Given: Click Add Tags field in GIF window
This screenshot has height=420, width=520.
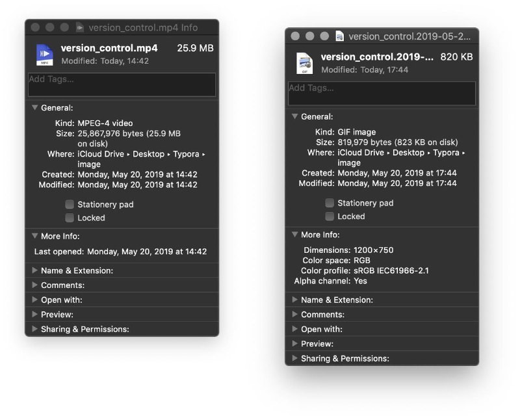Looking at the screenshot, I should tap(382, 93).
